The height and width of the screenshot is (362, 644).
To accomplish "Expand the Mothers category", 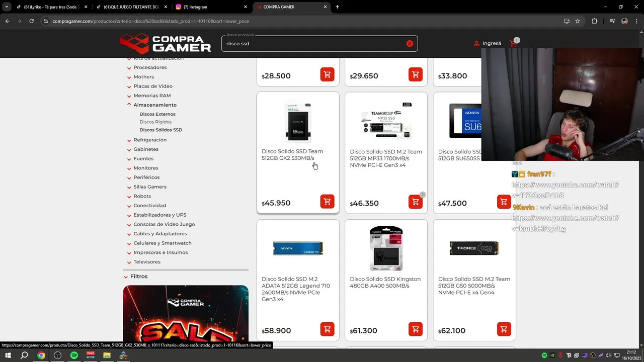I will tap(143, 77).
